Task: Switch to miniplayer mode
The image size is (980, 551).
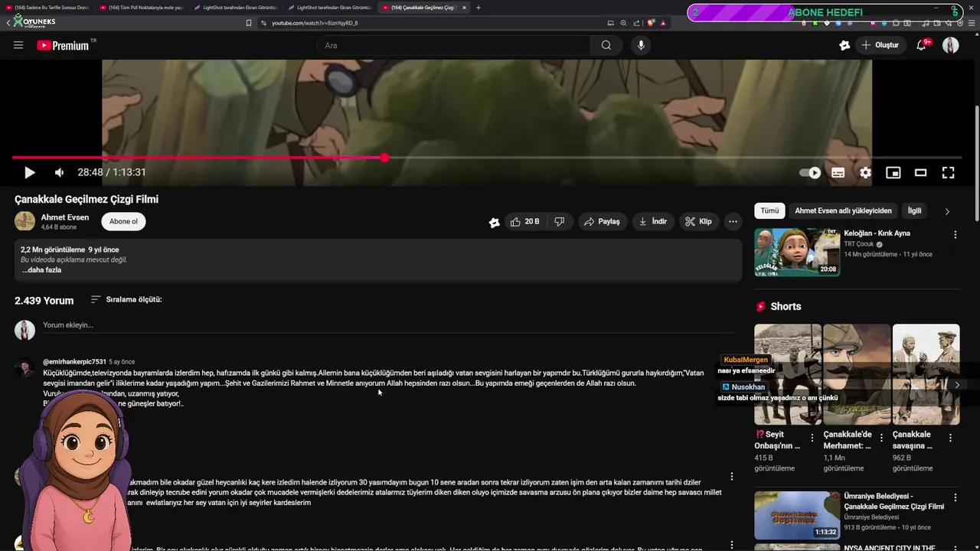Action: (x=893, y=173)
